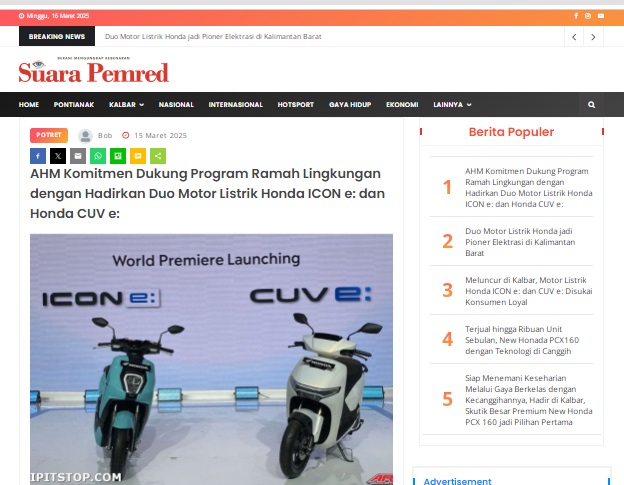Expand the LAINNYA dropdown menu
The image size is (624, 485).
(452, 105)
